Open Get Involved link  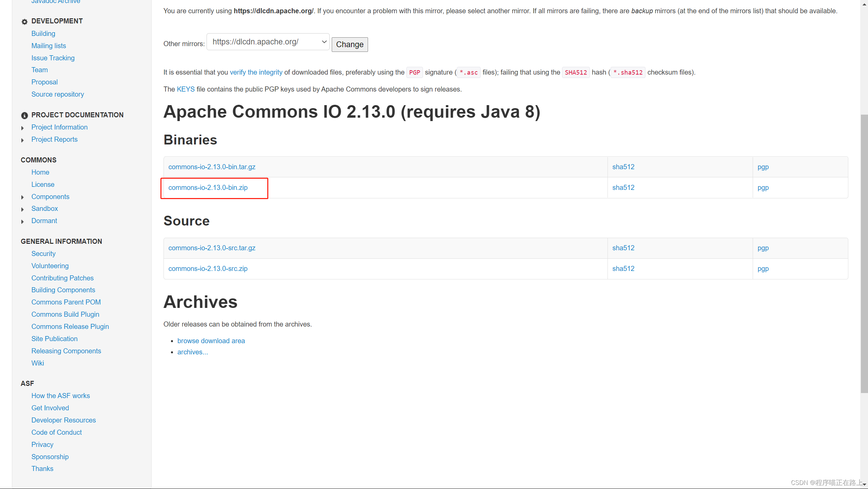(50, 408)
